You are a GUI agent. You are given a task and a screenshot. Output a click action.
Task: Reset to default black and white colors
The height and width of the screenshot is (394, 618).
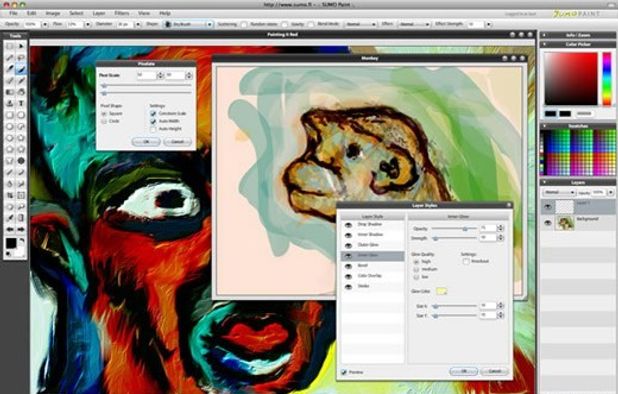point(9,254)
